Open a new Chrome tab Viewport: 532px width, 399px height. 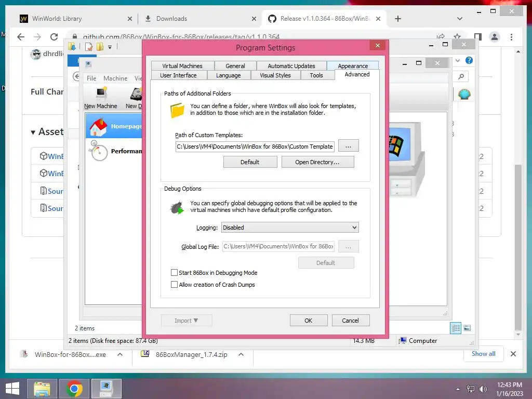coord(398,19)
